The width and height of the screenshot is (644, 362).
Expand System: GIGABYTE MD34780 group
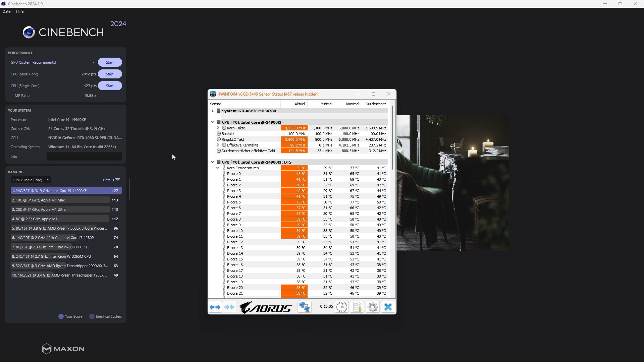(212, 111)
